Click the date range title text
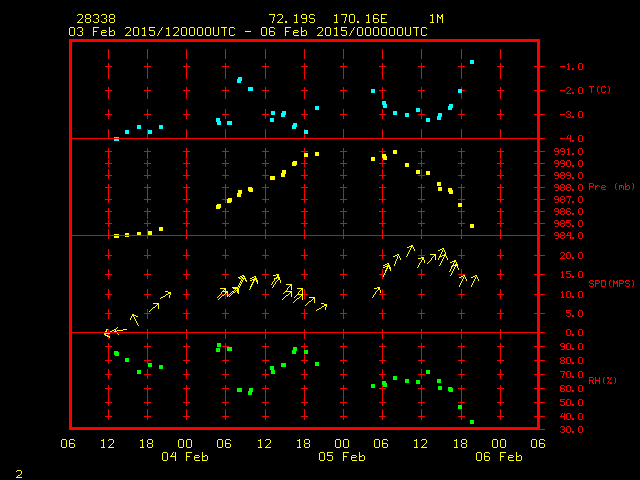This screenshot has height=480, width=640. pos(247,32)
